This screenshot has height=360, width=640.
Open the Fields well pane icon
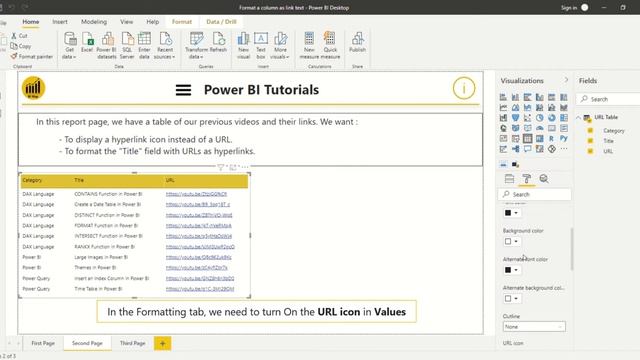coord(509,178)
